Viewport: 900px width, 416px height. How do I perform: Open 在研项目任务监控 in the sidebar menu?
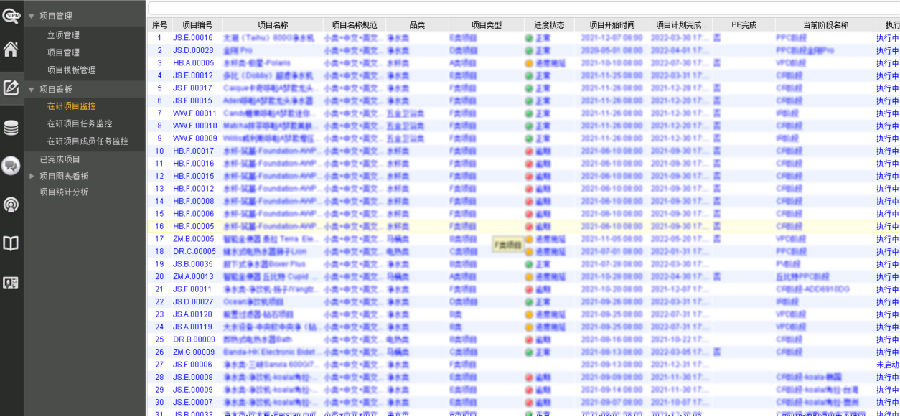coord(80,123)
